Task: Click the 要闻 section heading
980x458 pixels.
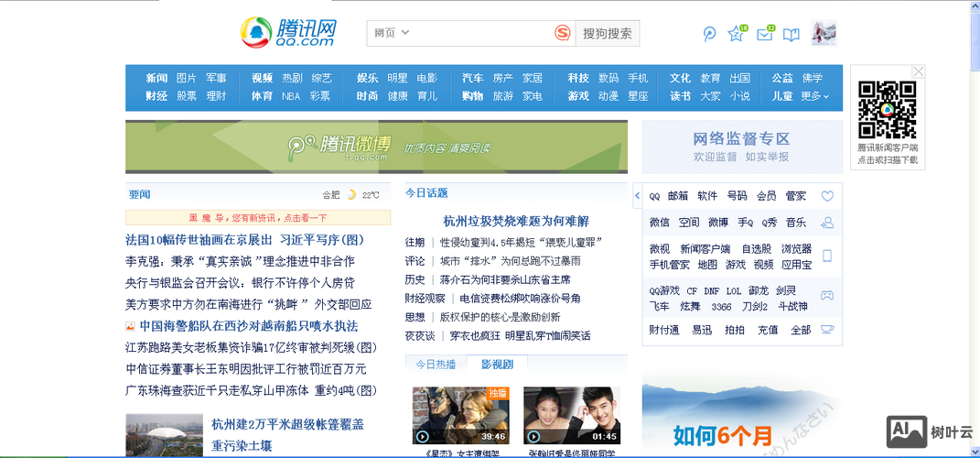Action: point(139,194)
